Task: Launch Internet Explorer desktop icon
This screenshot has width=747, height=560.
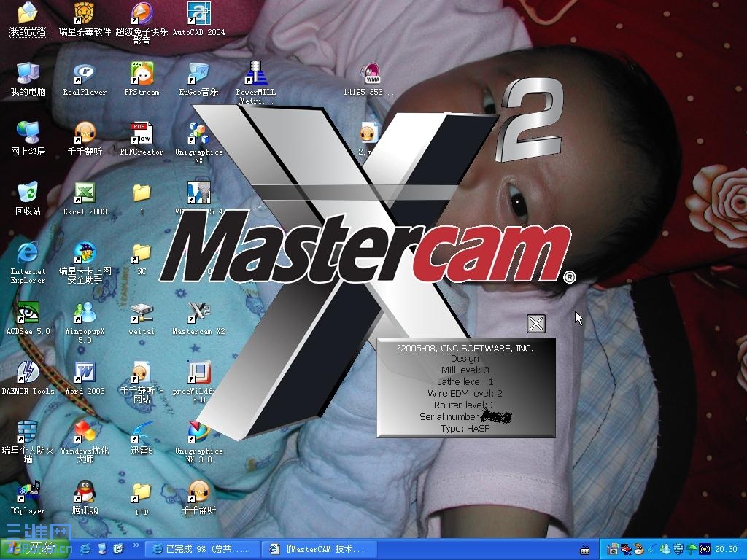Action: pyautogui.click(x=28, y=262)
